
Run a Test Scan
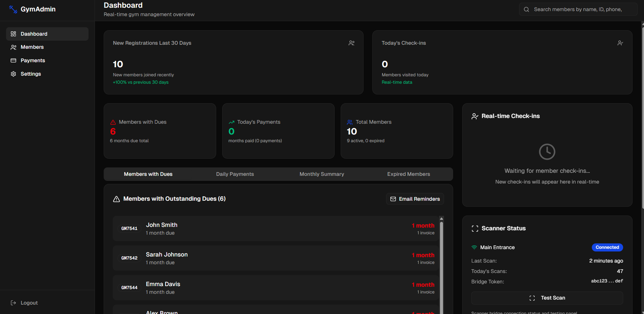pyautogui.click(x=547, y=298)
